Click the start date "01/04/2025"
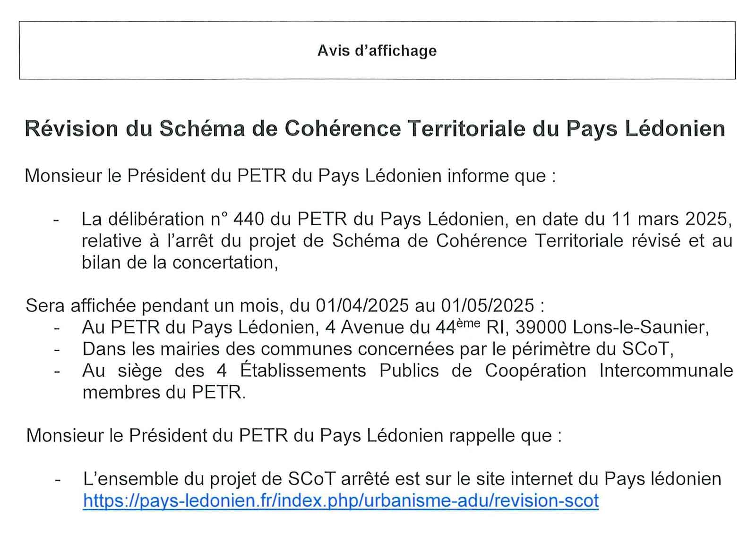This screenshot has height=541, width=756. 362,305
